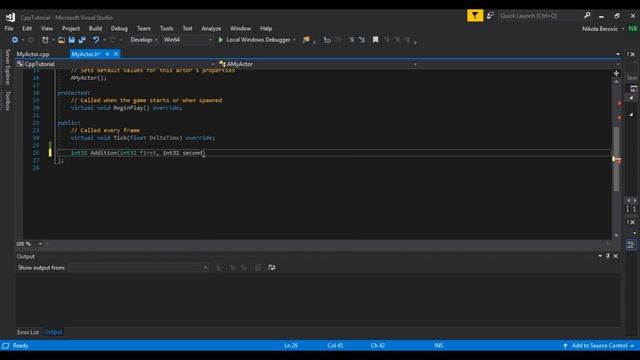Toggle word wrap icon in Output toolbar
Viewport: 640px width, 360px height.
(271, 267)
